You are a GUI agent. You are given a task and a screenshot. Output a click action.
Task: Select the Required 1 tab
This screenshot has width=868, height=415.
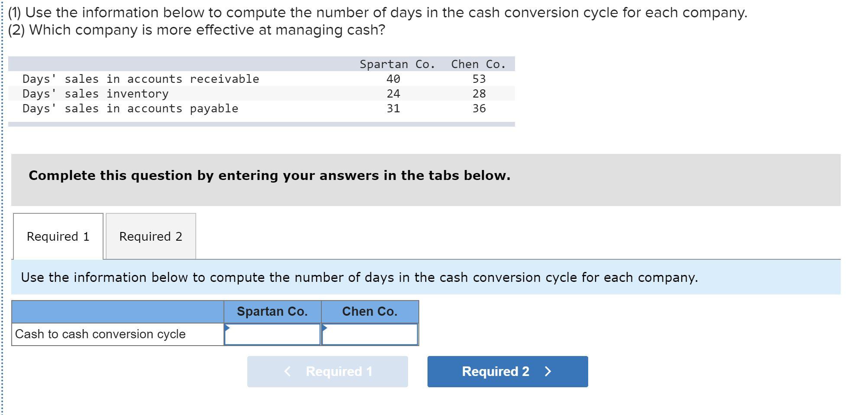click(58, 236)
